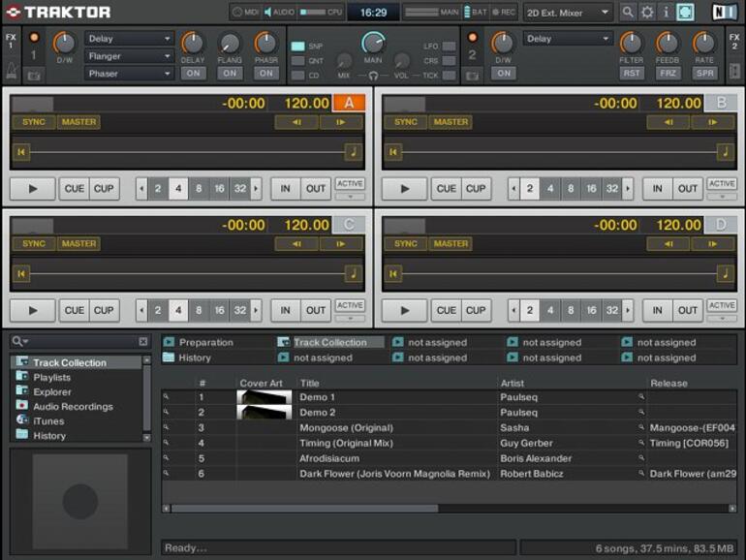Open the search magnifier in the header

coord(628,13)
